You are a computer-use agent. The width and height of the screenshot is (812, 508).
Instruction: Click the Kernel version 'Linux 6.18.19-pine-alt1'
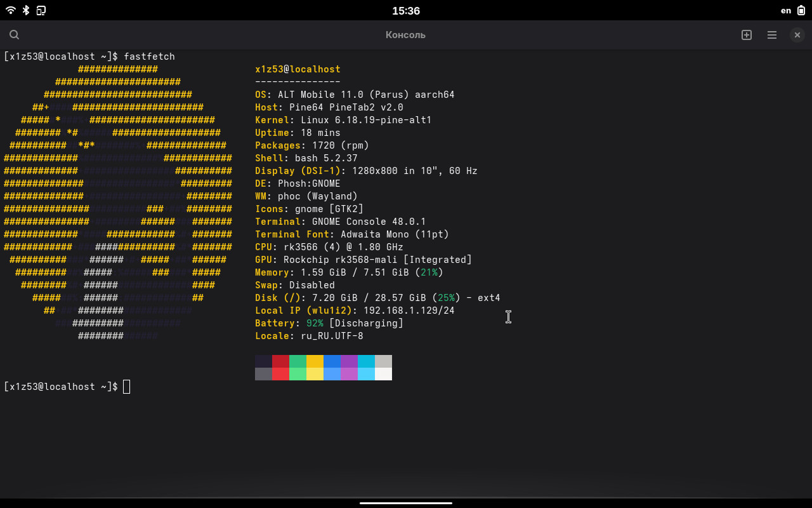(366, 120)
